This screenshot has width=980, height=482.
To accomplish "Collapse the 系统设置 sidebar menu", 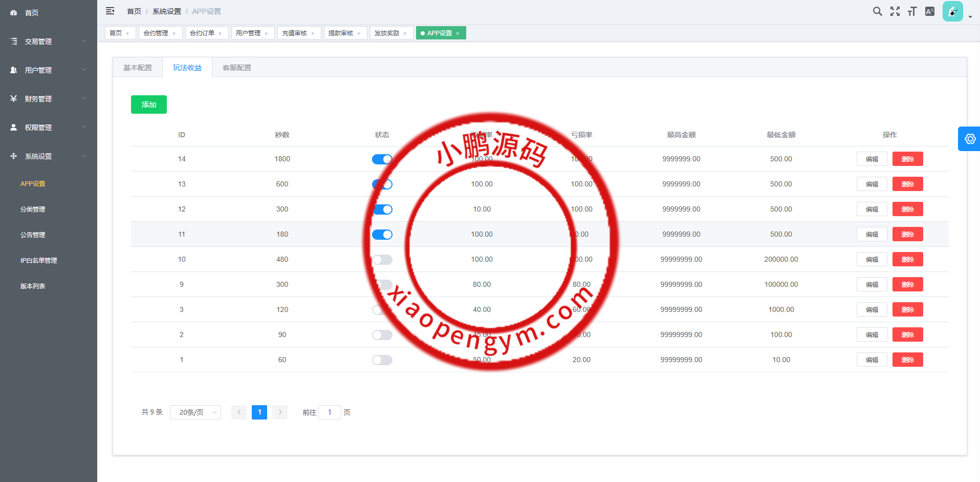I will pyautogui.click(x=49, y=156).
